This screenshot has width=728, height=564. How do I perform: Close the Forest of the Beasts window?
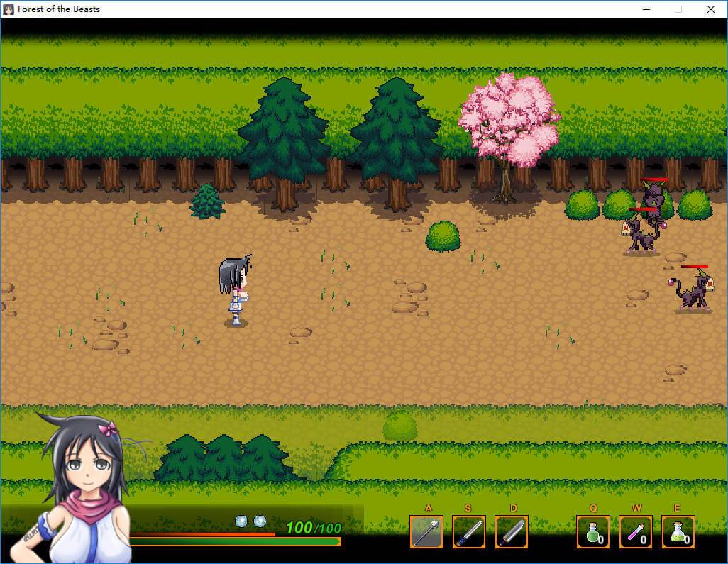click(x=710, y=9)
